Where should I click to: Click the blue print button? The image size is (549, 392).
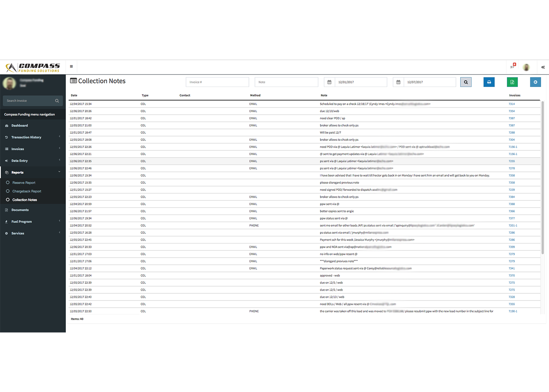489,82
